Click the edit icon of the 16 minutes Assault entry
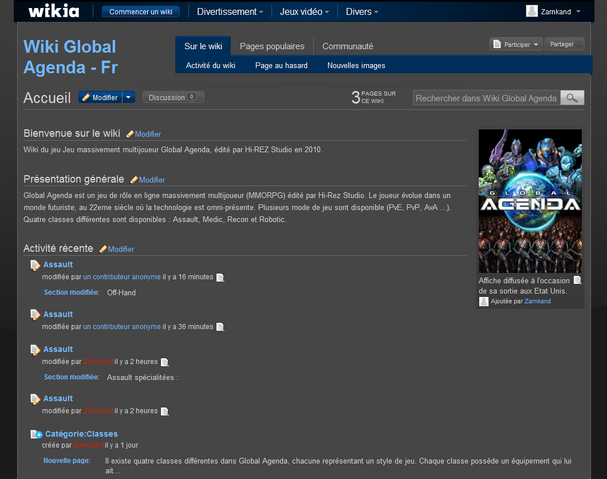This screenshot has height=479, width=607. (35, 265)
